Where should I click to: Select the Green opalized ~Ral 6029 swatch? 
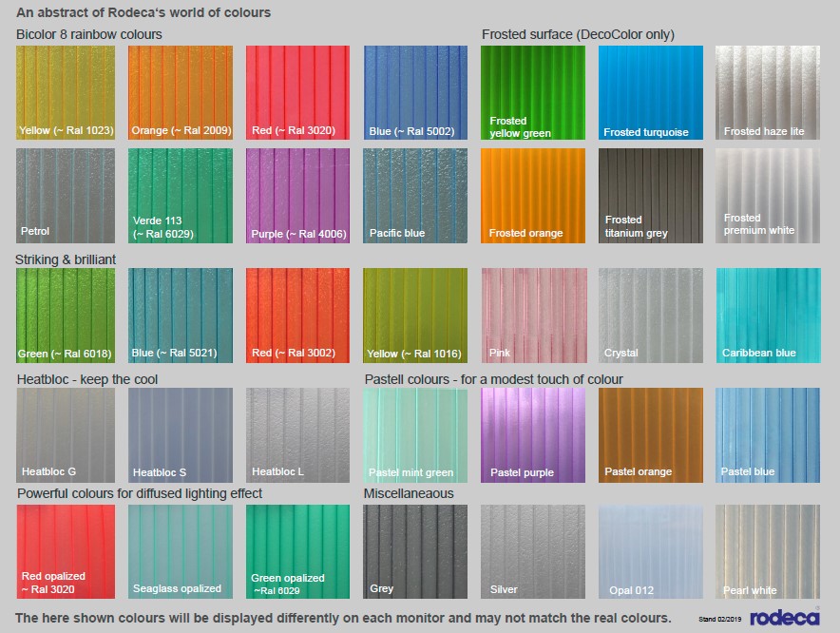coord(297,551)
